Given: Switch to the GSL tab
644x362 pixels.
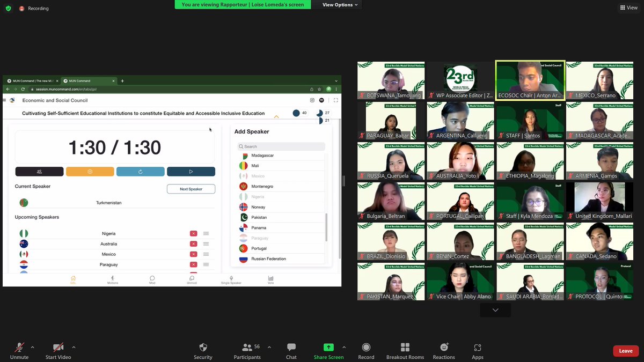Looking at the screenshot, I should point(73,280).
